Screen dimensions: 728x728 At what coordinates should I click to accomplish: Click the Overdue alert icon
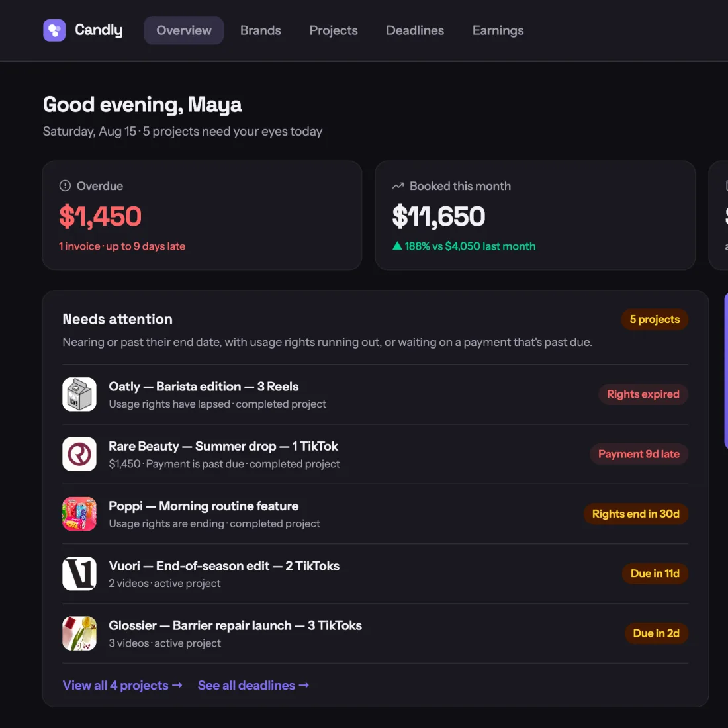[x=65, y=186]
